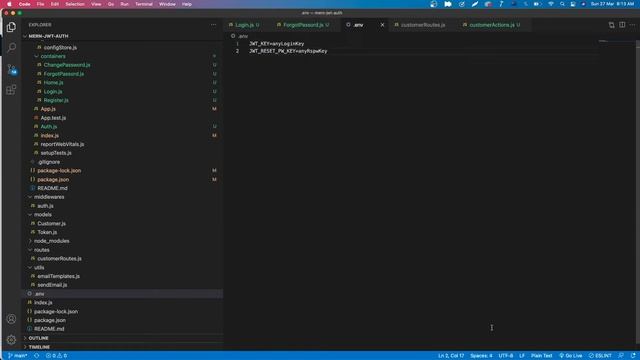Click the Synchronize Changes icon in status bar
The image size is (640, 360).
coord(36,356)
